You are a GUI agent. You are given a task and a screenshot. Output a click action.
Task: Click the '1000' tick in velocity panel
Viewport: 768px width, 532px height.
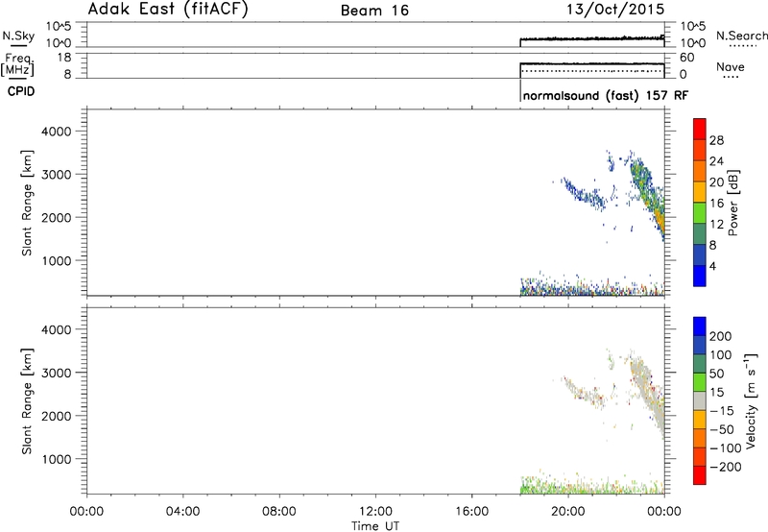[57, 459]
